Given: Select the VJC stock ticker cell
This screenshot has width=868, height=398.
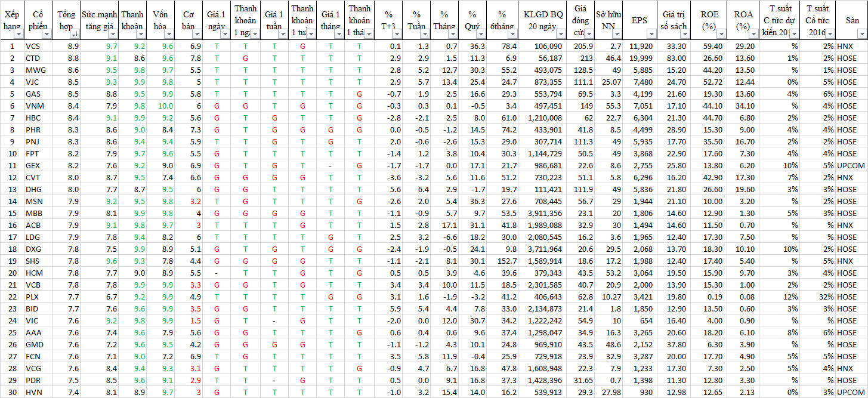Looking at the screenshot, I should (x=39, y=82).
